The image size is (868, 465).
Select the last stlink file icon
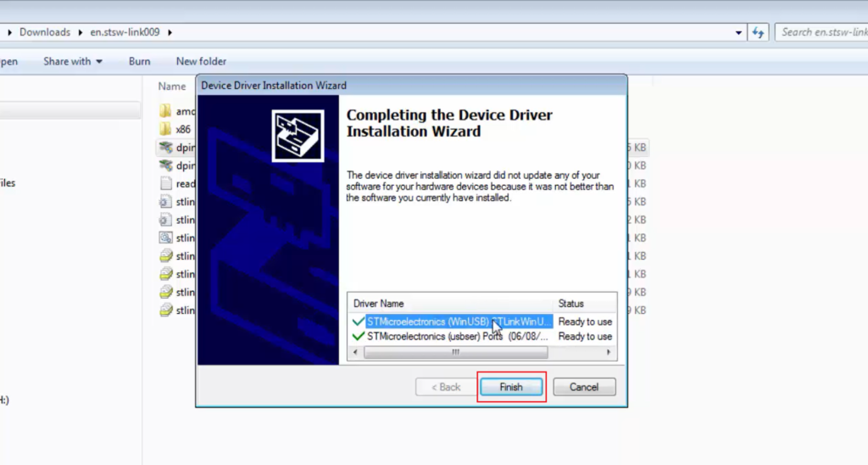(x=165, y=311)
